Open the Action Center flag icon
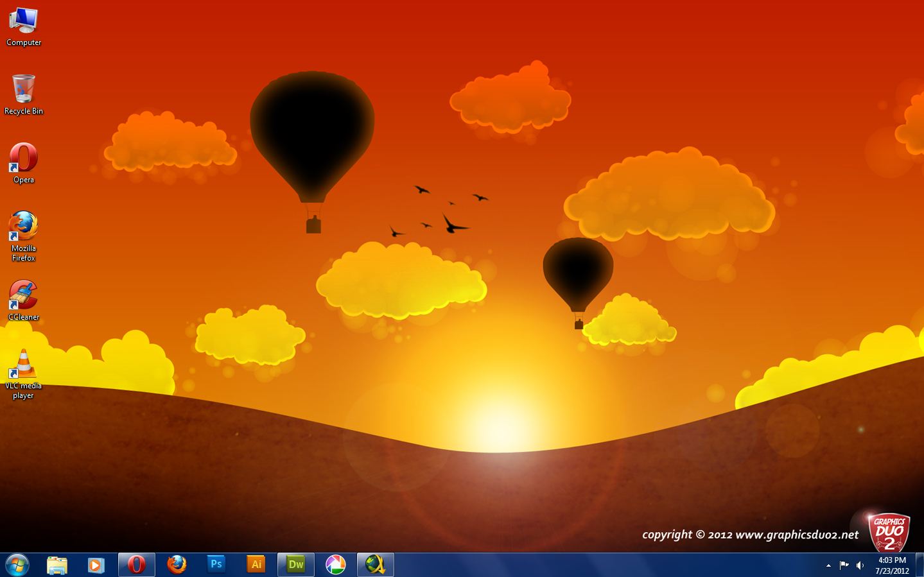924x577 pixels. coord(844,565)
